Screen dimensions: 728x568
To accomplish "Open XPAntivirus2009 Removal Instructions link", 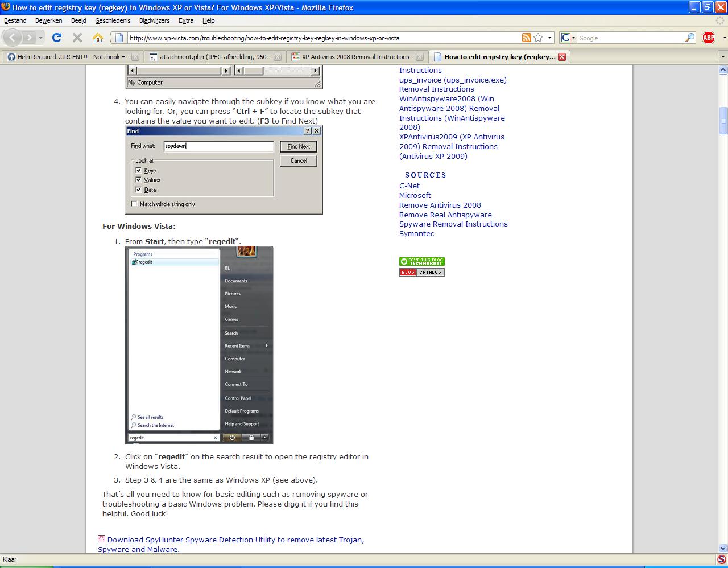I will (452, 147).
